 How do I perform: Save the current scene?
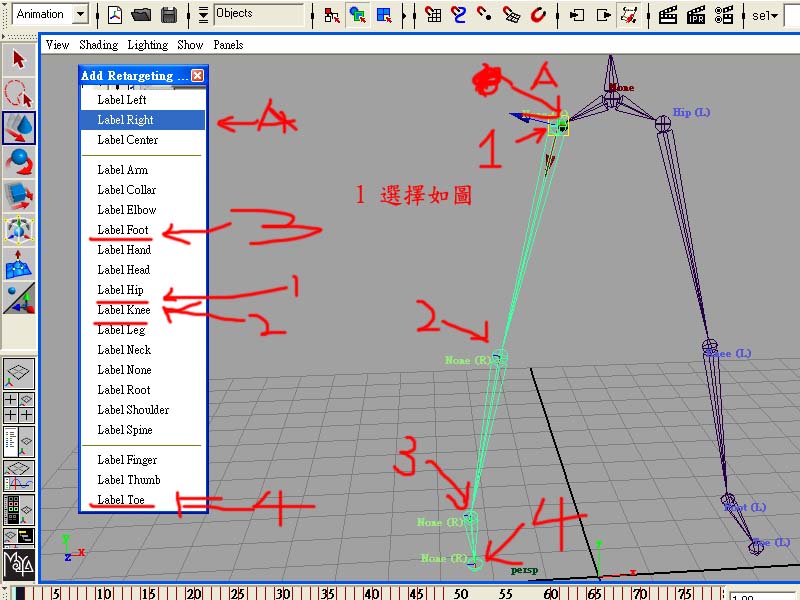[x=169, y=15]
